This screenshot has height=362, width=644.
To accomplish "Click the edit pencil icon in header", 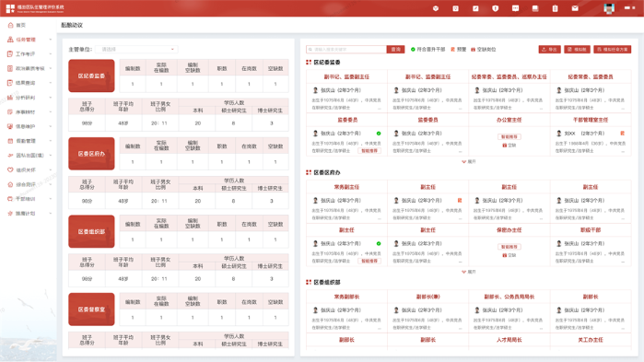I will point(475,8).
